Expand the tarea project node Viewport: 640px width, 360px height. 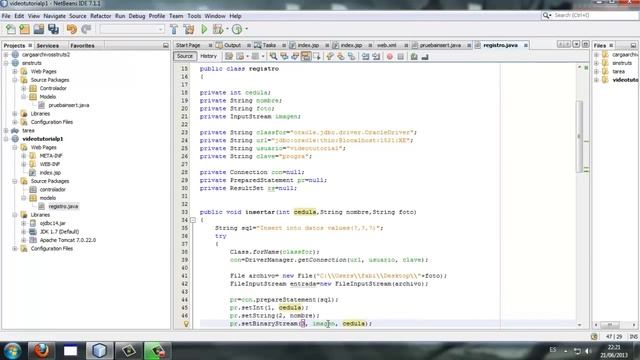coord(6,131)
